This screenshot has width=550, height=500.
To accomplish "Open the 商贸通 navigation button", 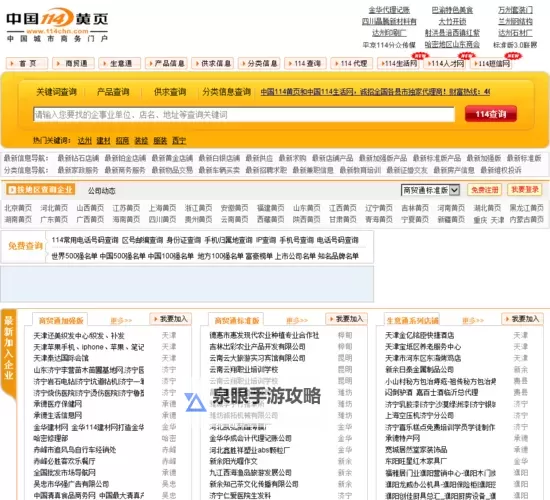I will [73, 64].
